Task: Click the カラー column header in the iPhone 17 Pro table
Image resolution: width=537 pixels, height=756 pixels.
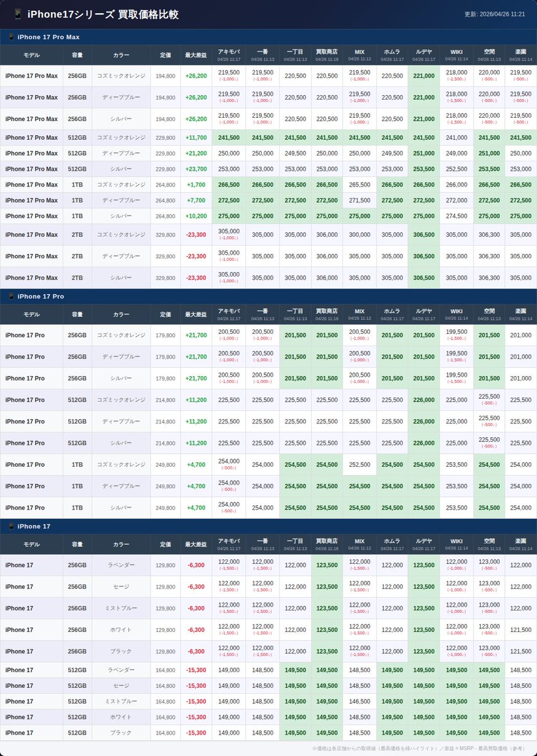Action: click(122, 314)
